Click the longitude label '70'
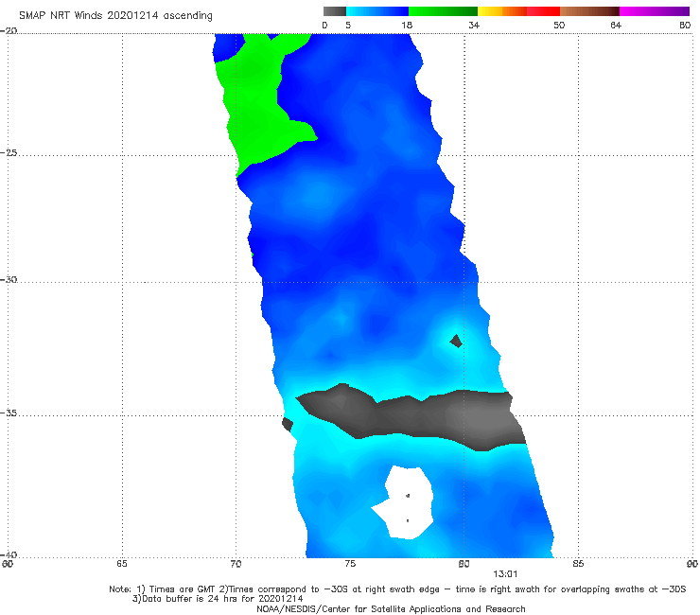700x615 pixels. [236, 564]
